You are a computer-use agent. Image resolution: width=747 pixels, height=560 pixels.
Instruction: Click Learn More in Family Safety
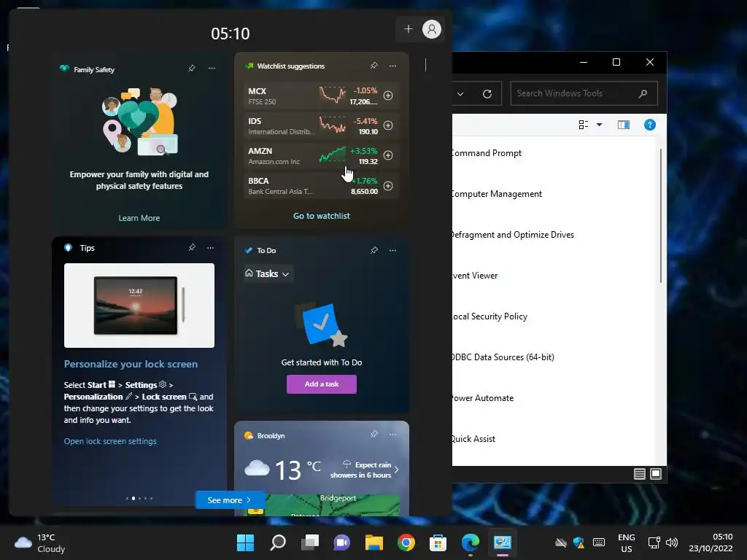pos(139,218)
